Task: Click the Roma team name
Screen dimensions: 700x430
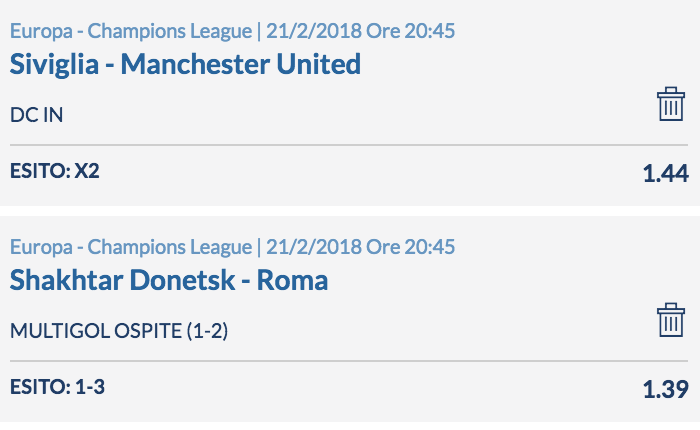Action: [292, 280]
